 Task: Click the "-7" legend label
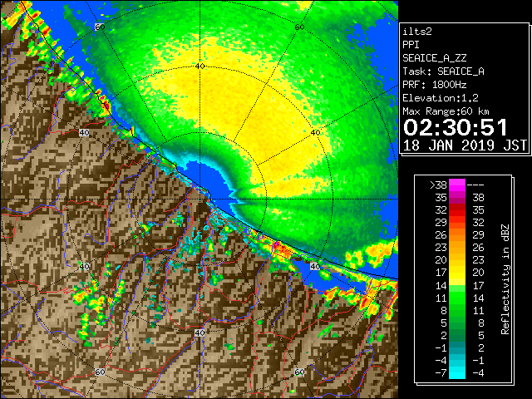441,373
